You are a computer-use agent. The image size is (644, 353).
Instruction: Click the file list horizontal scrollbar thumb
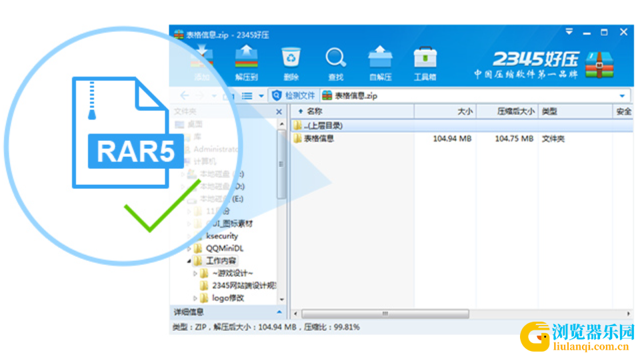pos(385,314)
